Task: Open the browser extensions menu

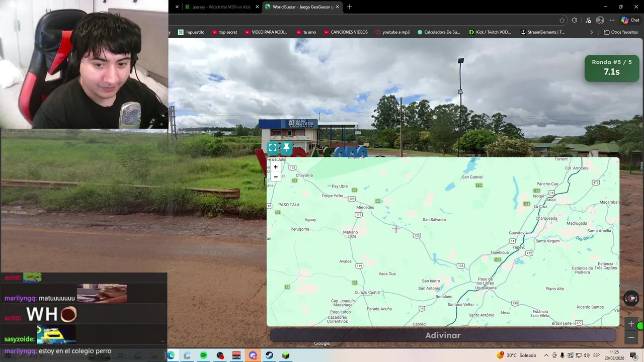Action: [x=575, y=20]
